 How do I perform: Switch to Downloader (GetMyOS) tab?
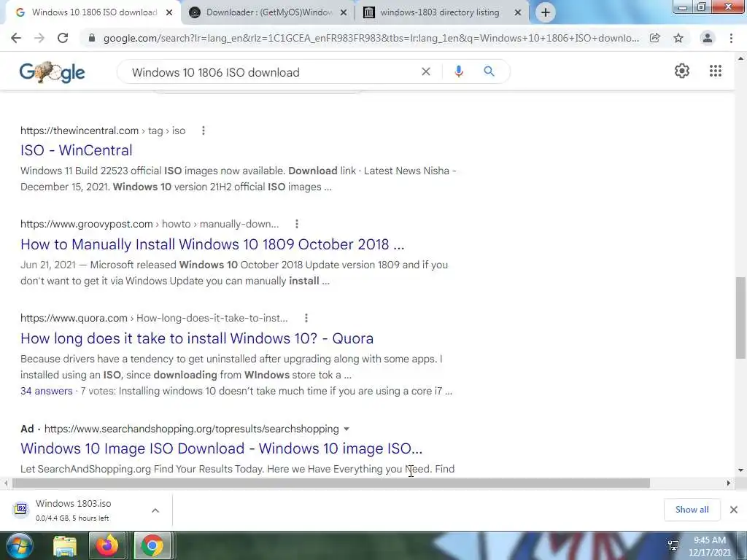pyautogui.click(x=268, y=12)
